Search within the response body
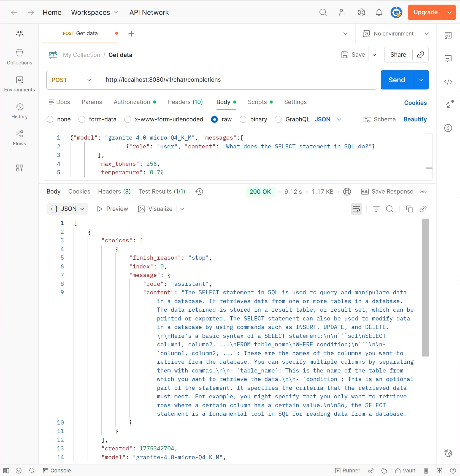 click(x=389, y=209)
